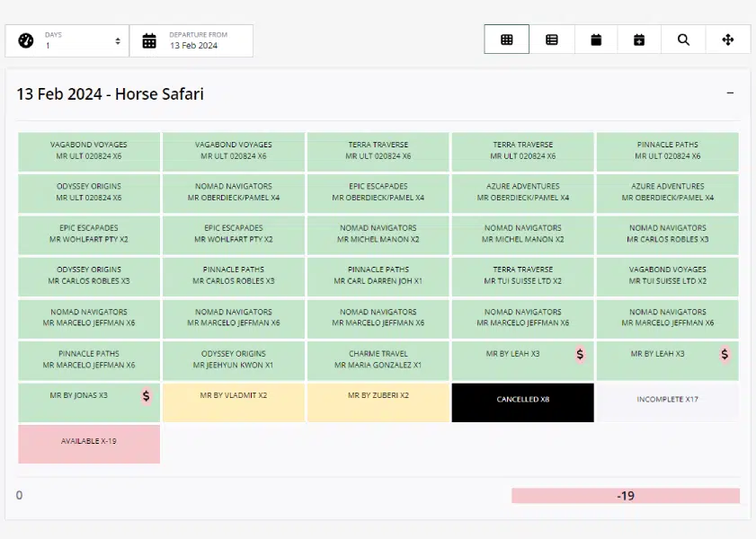Open the calendar view icon
The image size is (756, 539).
pyautogui.click(x=596, y=40)
